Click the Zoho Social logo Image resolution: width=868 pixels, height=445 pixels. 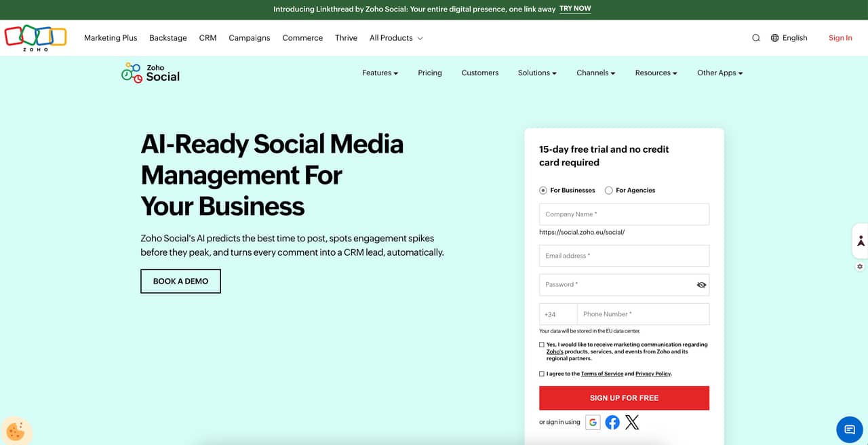(x=151, y=73)
